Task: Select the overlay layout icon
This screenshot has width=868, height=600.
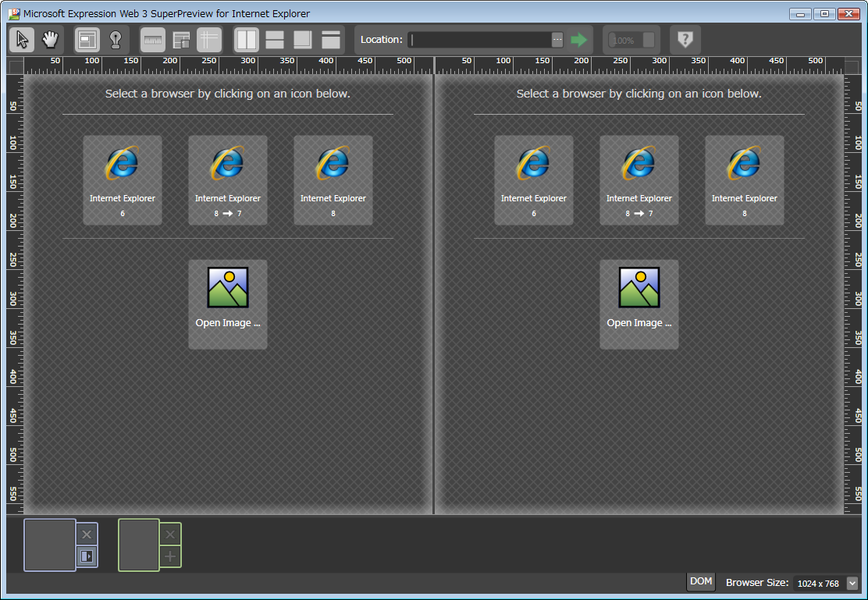Action: point(303,40)
